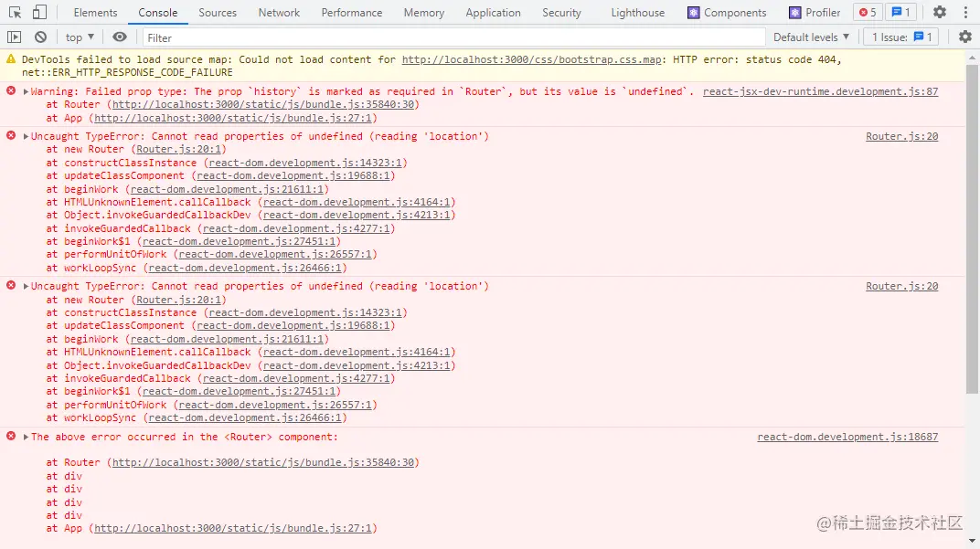Open second react-dom.development.js:27451:1 link

(239, 391)
